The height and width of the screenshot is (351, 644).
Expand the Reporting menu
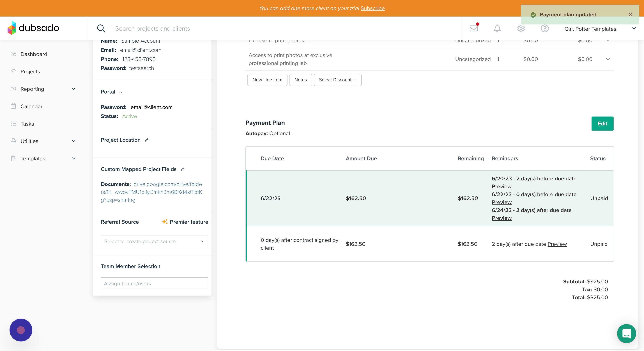click(x=73, y=89)
